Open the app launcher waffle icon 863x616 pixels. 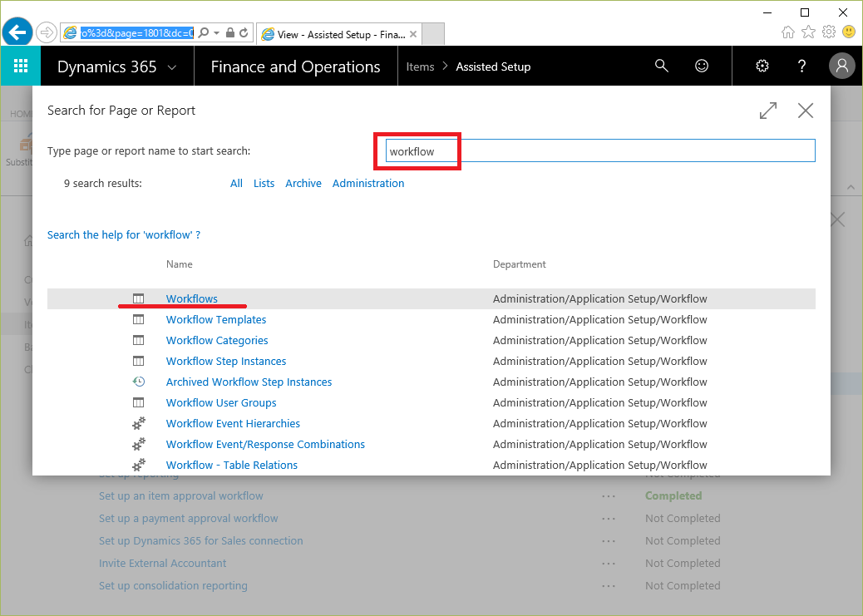pyautogui.click(x=20, y=67)
